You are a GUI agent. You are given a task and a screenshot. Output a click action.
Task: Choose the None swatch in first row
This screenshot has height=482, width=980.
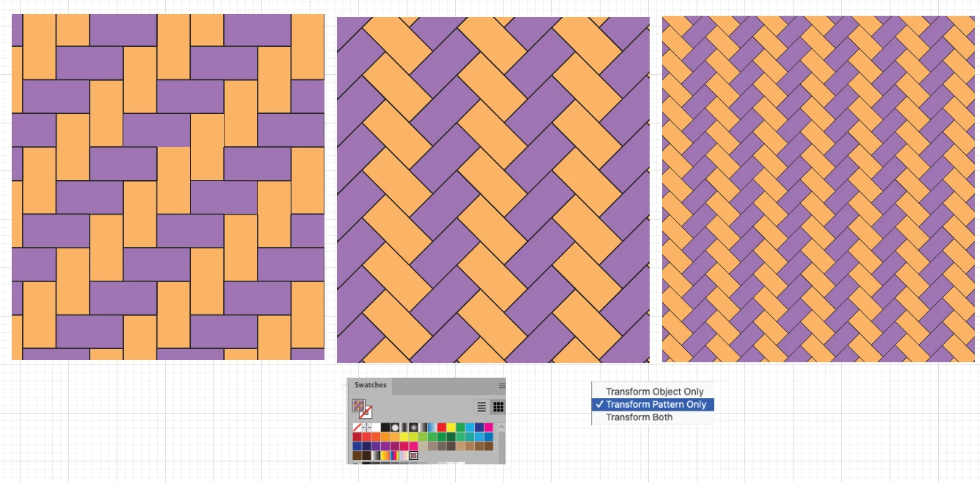[x=357, y=428]
